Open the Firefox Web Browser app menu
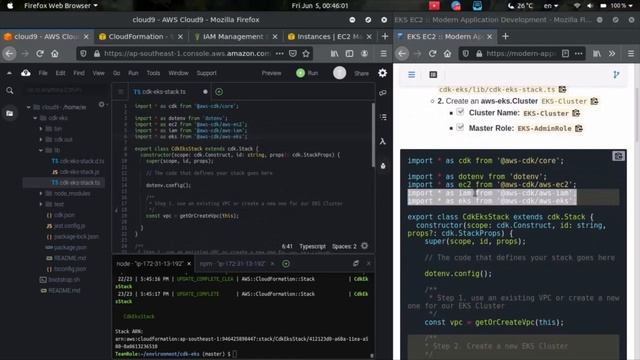Image resolution: width=640 pixels, height=360 pixels. (x=61, y=5)
